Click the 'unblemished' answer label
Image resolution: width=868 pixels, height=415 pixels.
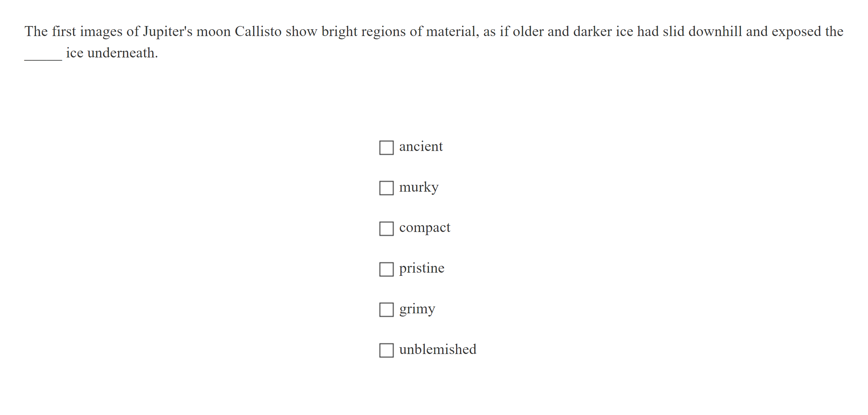(x=438, y=349)
